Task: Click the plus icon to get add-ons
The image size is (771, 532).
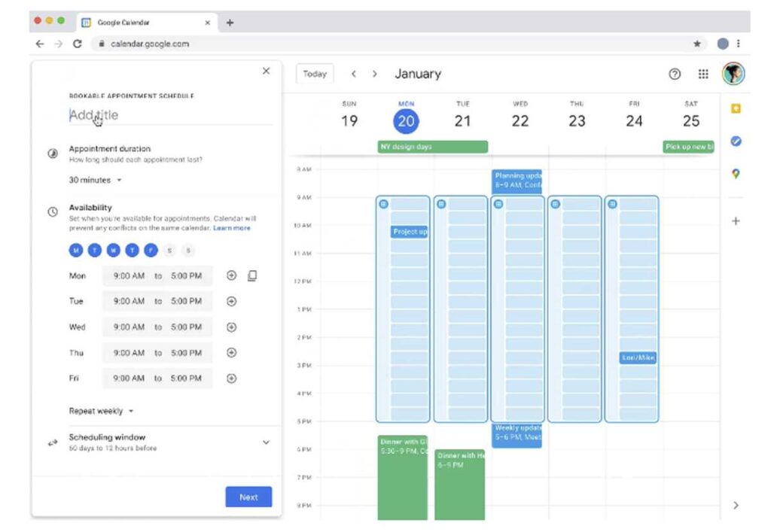Action: pyautogui.click(x=736, y=221)
